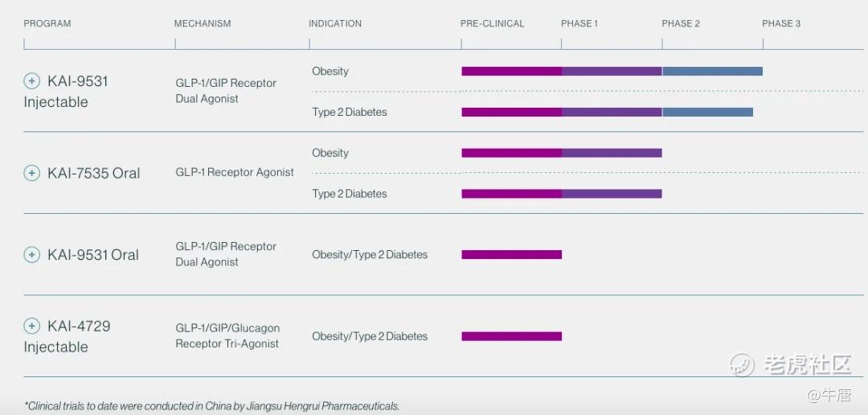868x415 pixels.
Task: Click the PRE-CLINICAL phase header
Action: pos(492,23)
